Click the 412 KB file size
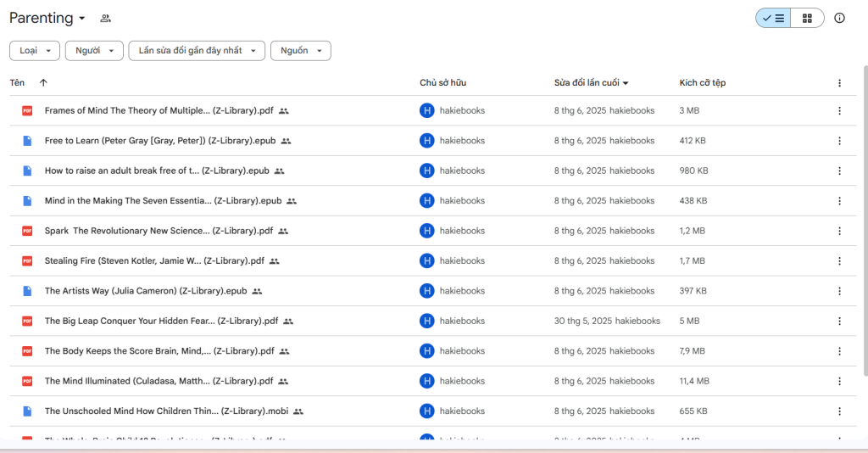Image resolution: width=868 pixels, height=453 pixels. [x=693, y=141]
